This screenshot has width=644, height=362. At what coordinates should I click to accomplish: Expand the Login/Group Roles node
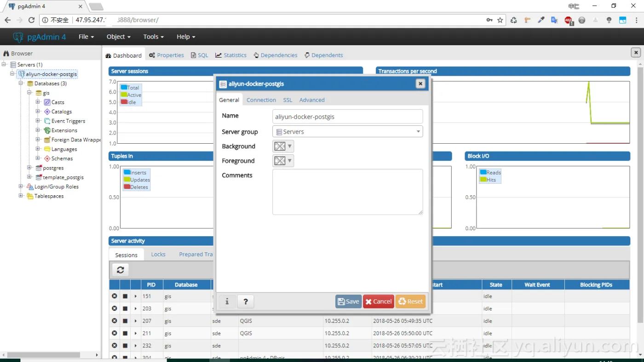click(21, 187)
